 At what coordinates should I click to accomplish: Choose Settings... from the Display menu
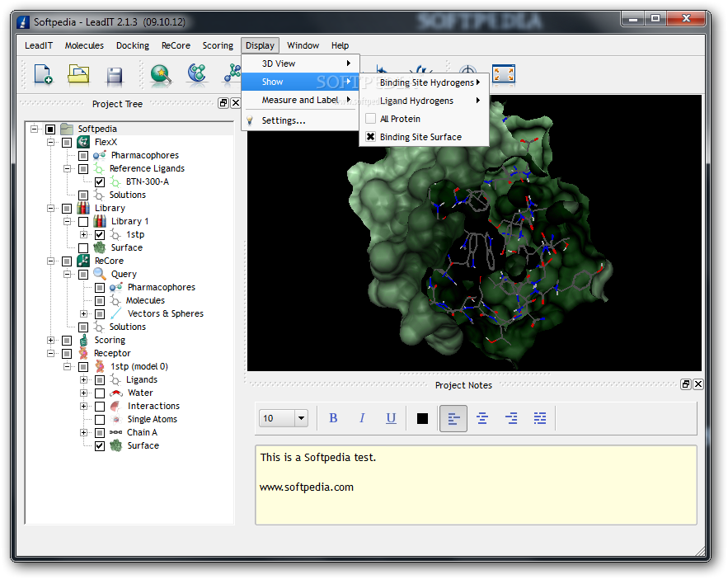coord(300,120)
